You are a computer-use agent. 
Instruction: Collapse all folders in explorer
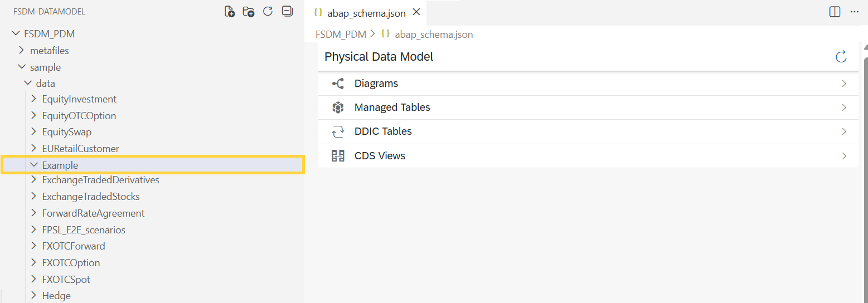287,11
